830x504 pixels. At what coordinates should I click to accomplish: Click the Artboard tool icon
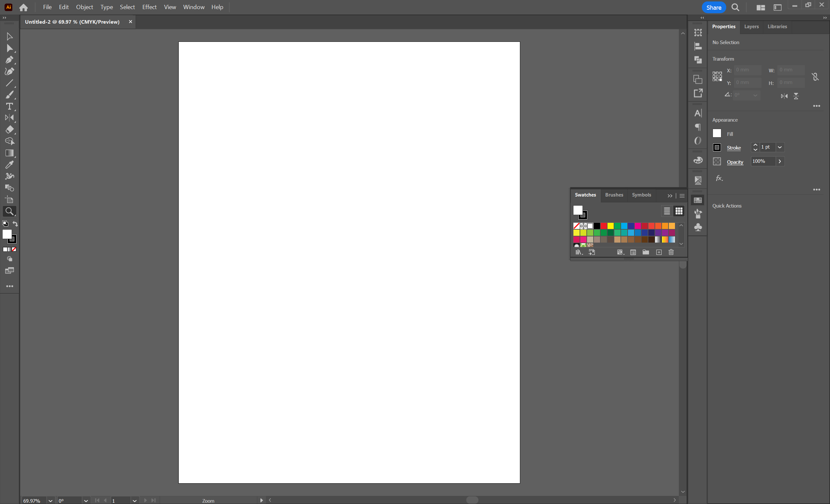coord(9,200)
